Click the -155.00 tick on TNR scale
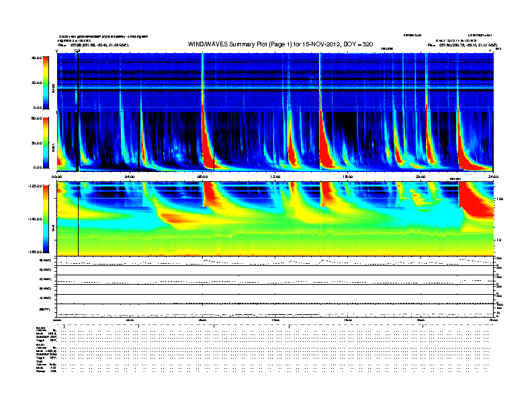This screenshot has width=532, height=411. pyautogui.click(x=36, y=252)
